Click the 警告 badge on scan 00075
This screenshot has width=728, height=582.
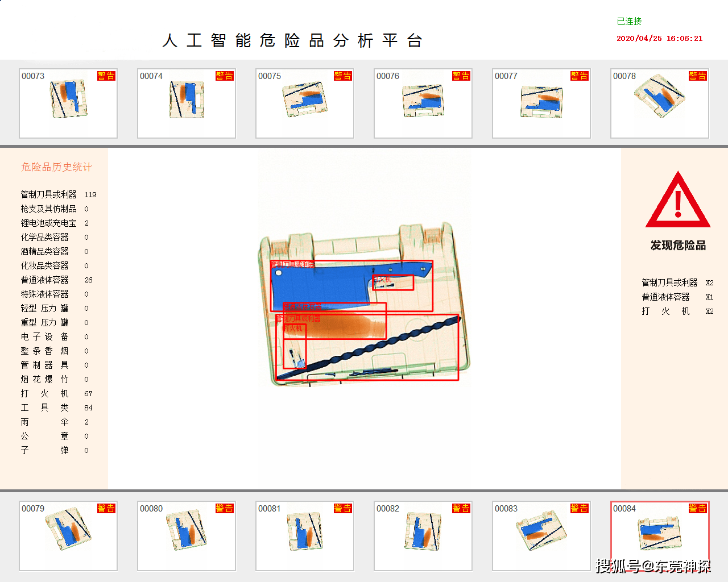click(343, 76)
